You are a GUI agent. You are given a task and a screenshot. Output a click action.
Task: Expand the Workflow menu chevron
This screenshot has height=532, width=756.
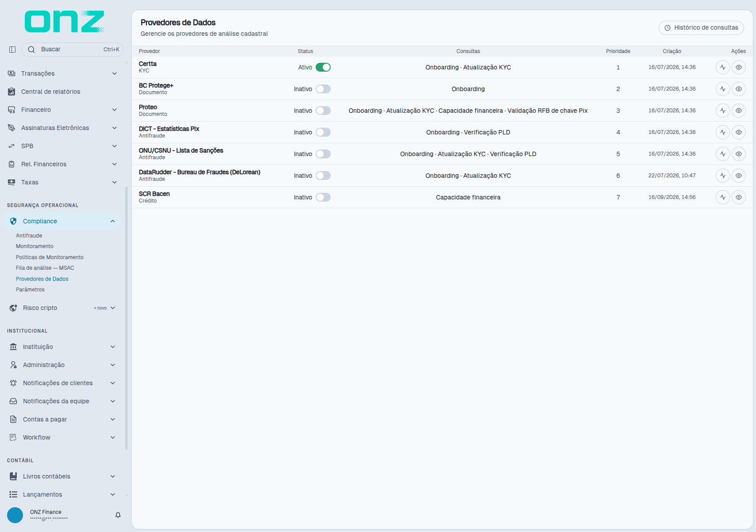tap(113, 437)
